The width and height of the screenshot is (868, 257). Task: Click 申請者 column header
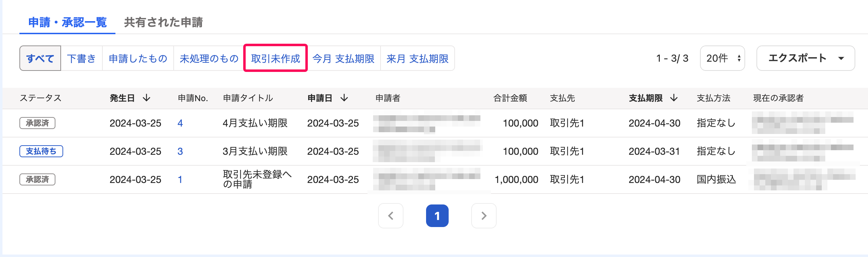click(x=388, y=98)
